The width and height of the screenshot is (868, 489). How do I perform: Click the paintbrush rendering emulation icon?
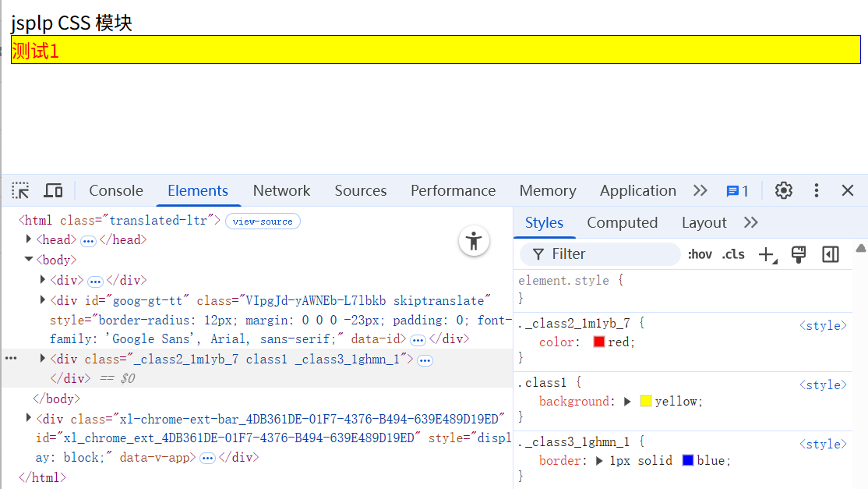[x=798, y=254]
